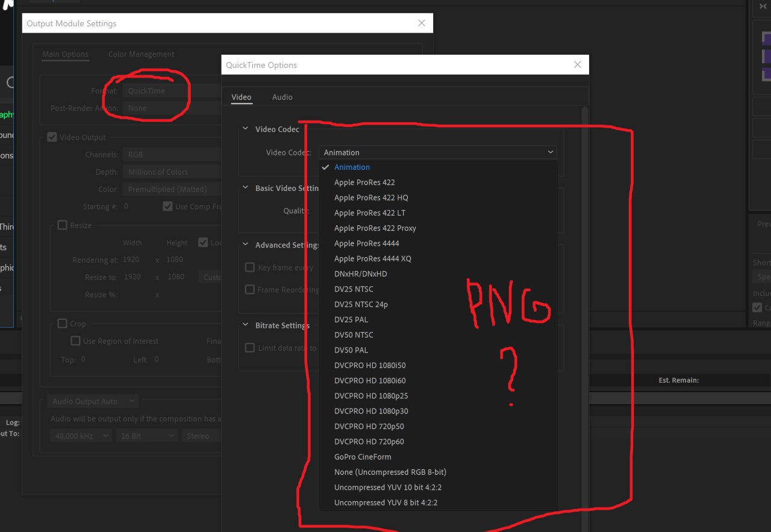Screen dimensions: 771x532
Task: Select GoPro CineForm codec
Action: coord(438,457)
